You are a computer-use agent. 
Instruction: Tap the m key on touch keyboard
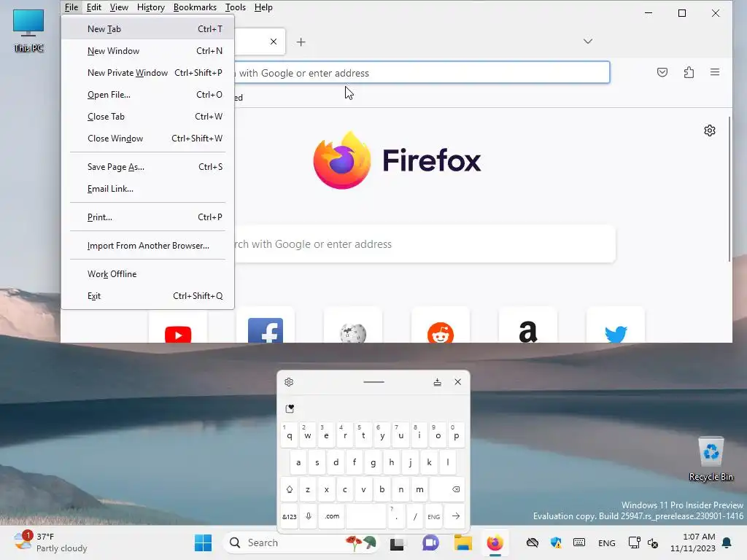(419, 489)
